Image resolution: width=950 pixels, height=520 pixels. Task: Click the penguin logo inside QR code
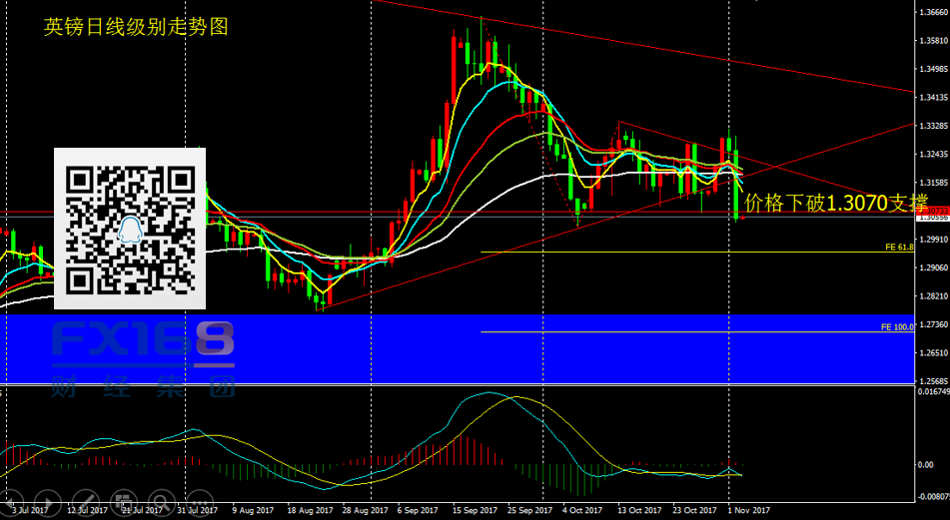coord(129,230)
